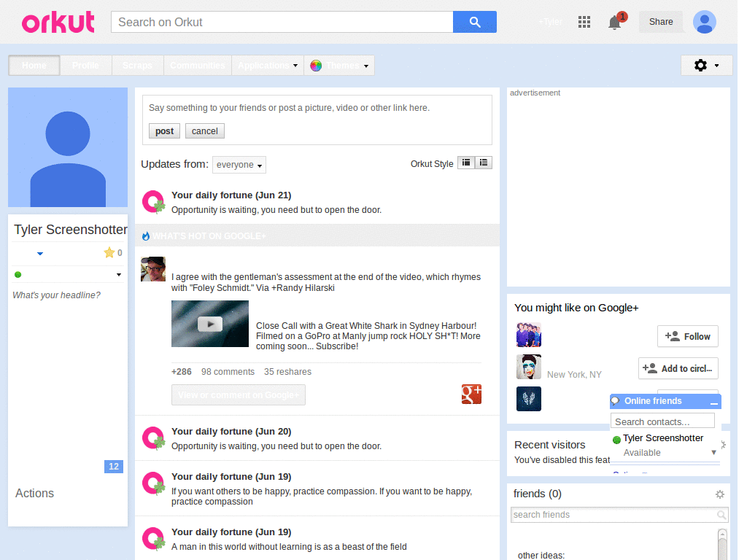
Task: Open the notifications bell icon
Action: [x=615, y=23]
